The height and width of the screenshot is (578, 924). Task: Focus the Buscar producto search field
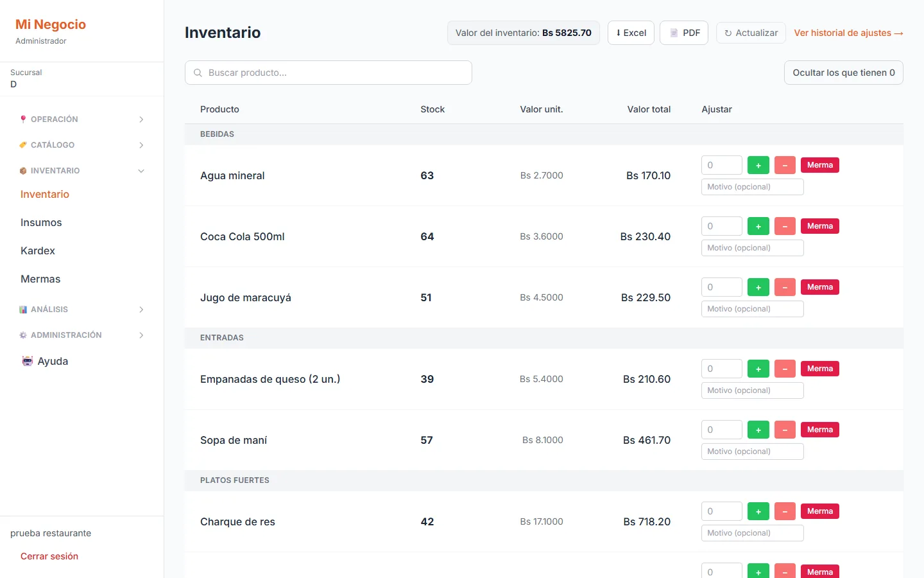[329, 73]
